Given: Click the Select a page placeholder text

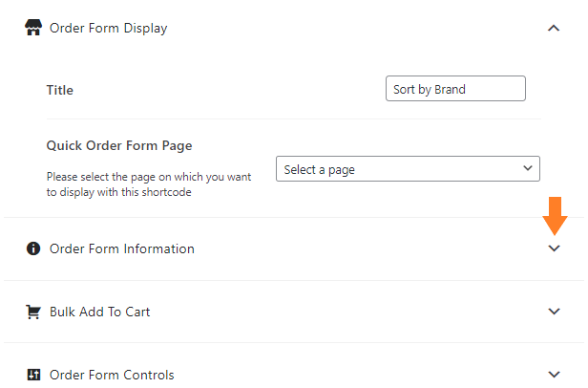Looking at the screenshot, I should point(319,170).
